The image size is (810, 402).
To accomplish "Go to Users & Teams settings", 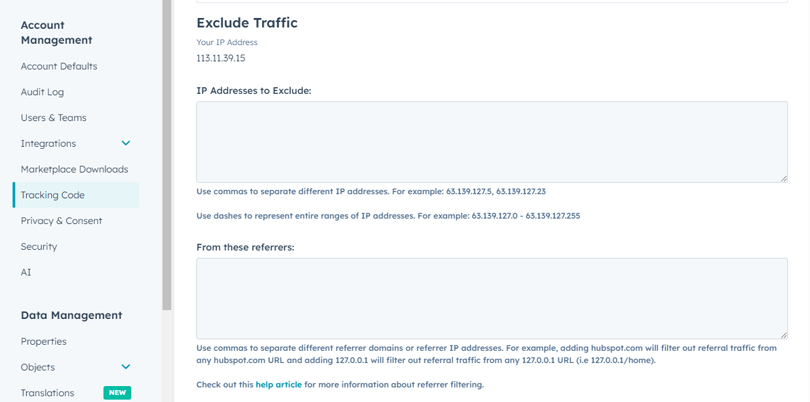I will pos(54,118).
